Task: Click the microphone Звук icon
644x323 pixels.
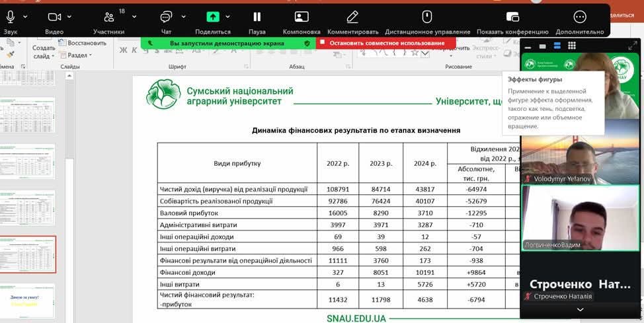Action: (x=11, y=17)
